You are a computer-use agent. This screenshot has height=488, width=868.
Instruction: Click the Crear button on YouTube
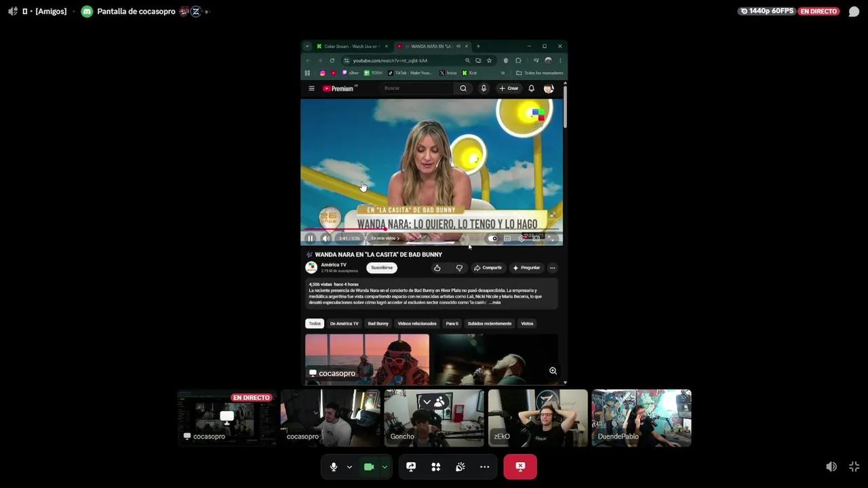[509, 88]
